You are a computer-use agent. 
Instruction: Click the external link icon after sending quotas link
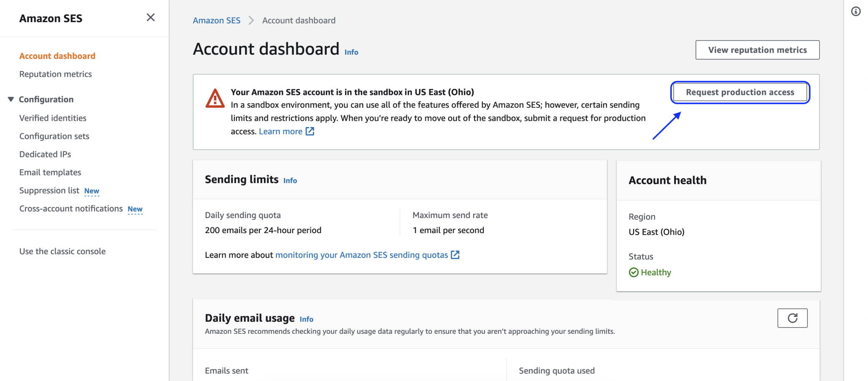point(455,254)
